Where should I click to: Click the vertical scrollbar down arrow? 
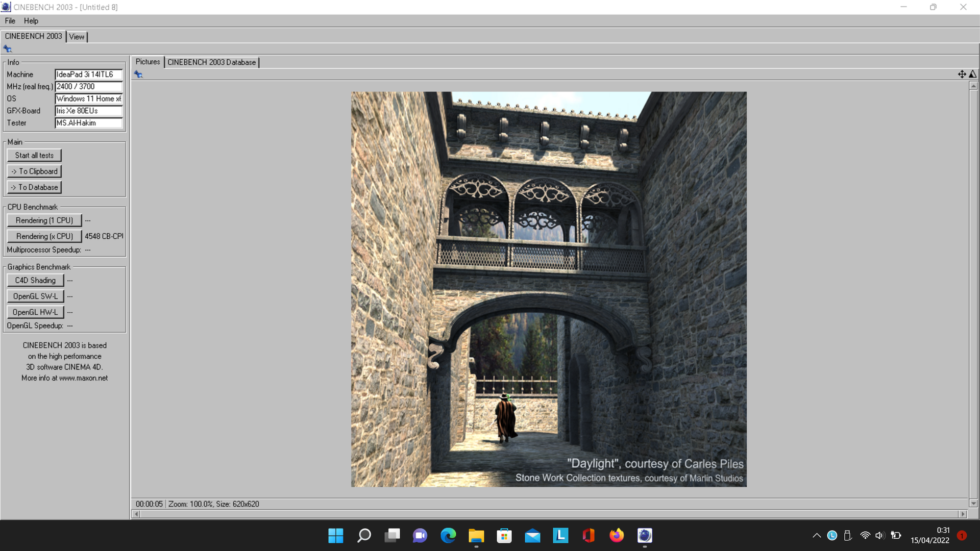coord(973,503)
